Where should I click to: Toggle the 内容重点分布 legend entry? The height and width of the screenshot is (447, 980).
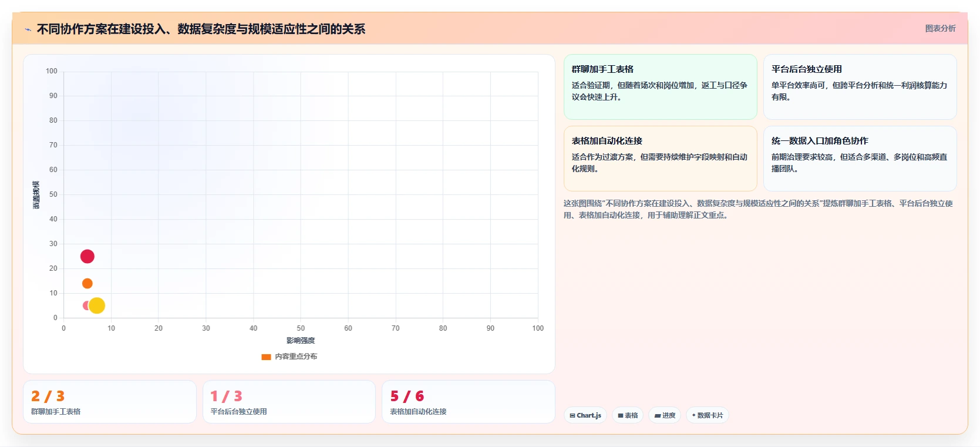(289, 357)
